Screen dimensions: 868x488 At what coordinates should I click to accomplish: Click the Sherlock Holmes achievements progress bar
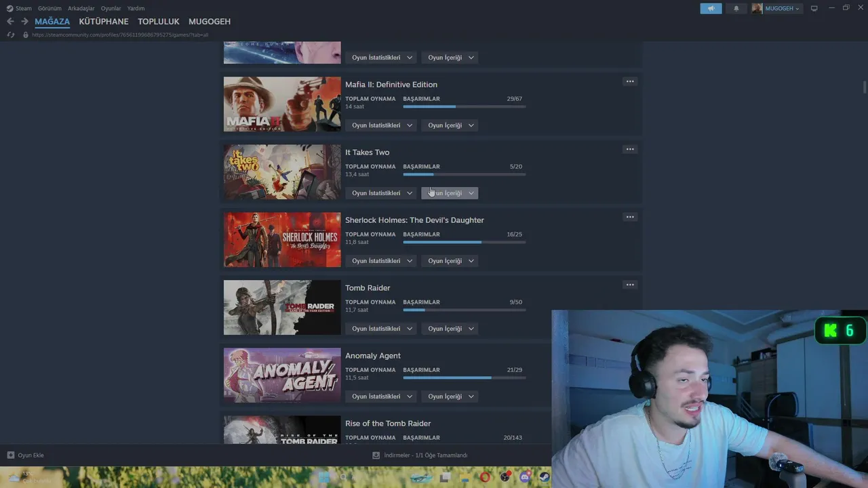click(465, 242)
